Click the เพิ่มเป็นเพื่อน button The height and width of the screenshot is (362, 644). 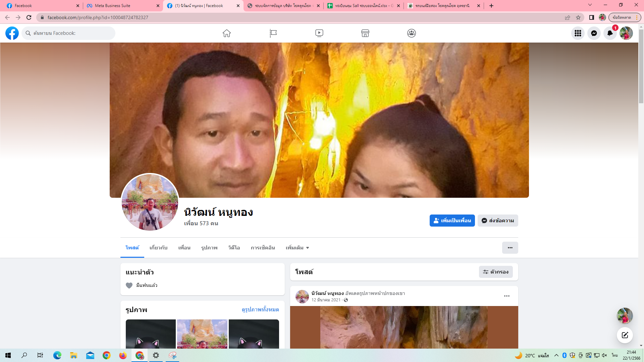452,221
